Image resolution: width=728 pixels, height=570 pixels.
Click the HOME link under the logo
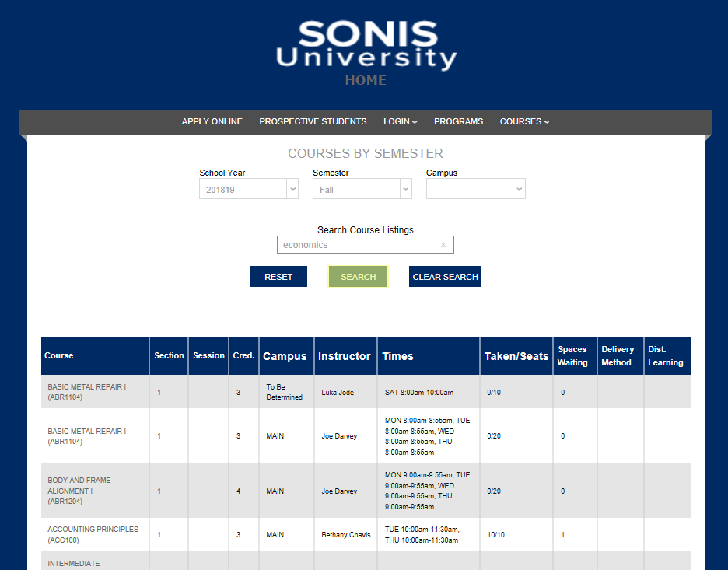pyautogui.click(x=366, y=80)
